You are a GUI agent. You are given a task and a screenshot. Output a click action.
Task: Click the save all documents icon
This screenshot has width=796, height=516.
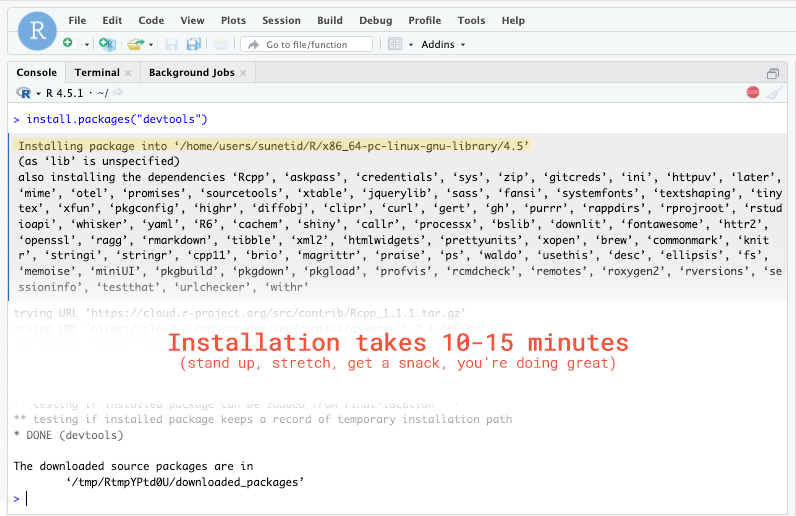pyautogui.click(x=193, y=44)
